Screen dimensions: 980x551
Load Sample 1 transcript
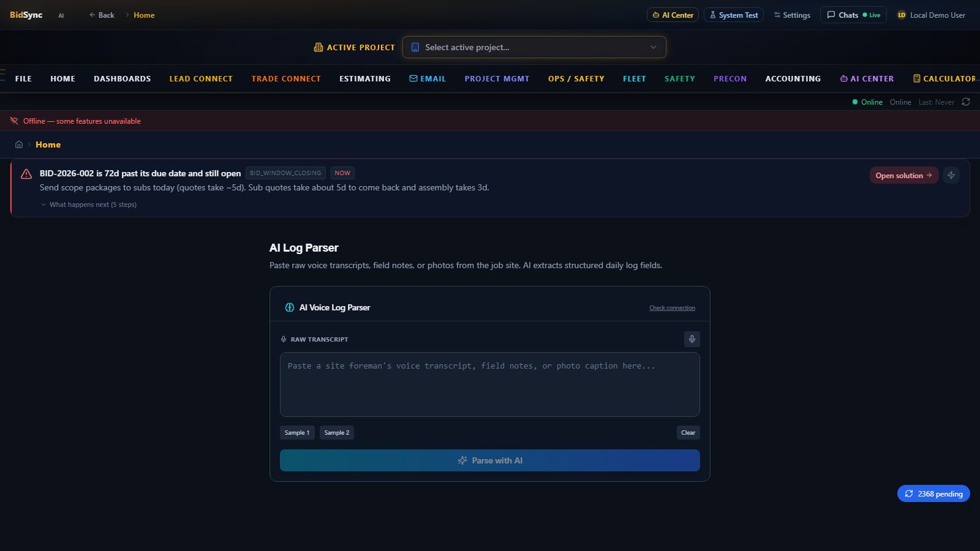tap(297, 433)
